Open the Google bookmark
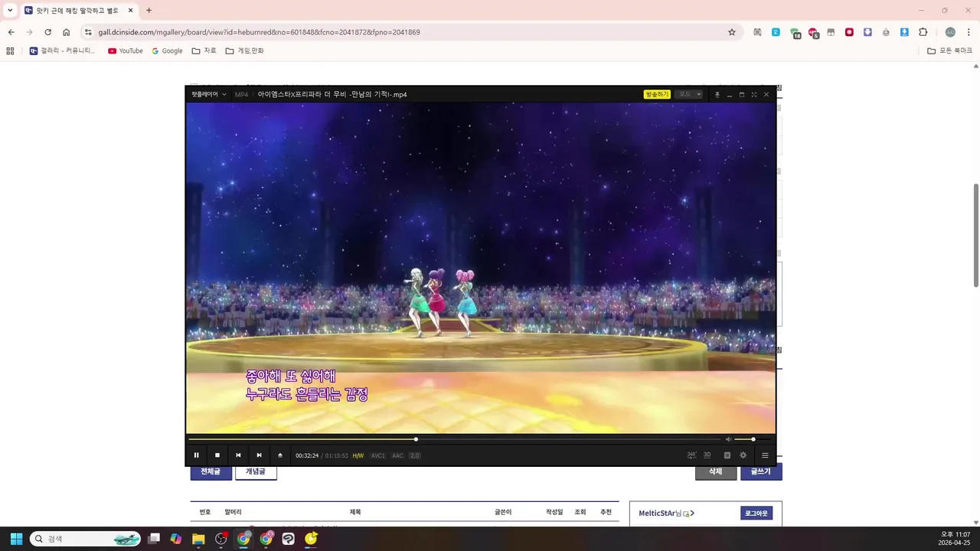The image size is (980, 551). [x=167, y=51]
